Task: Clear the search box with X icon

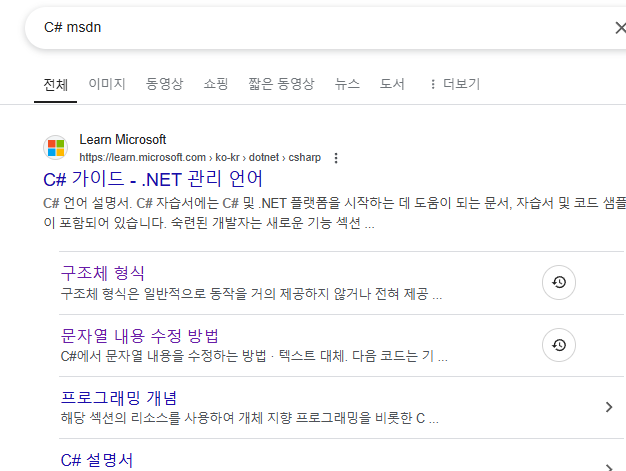Action: 620,28
